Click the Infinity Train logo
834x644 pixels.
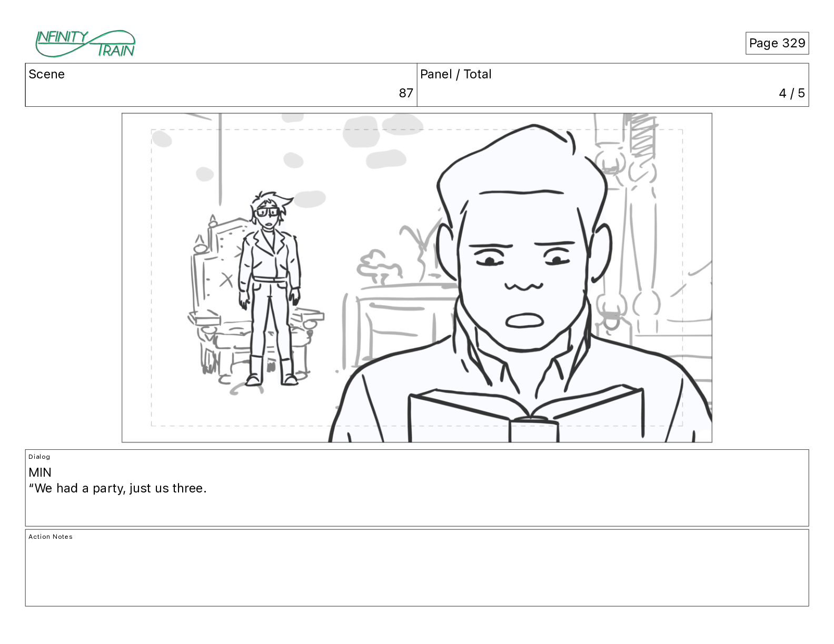(85, 44)
